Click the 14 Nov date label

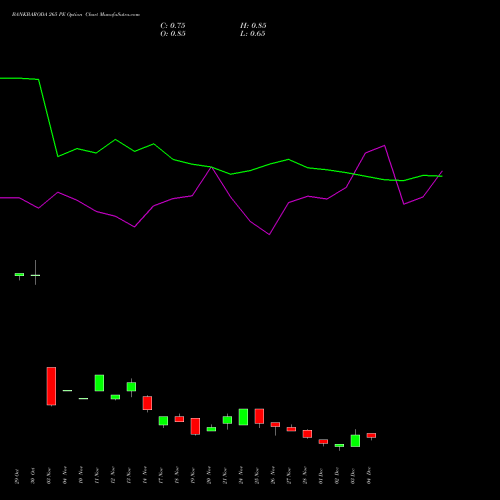pos(145,476)
